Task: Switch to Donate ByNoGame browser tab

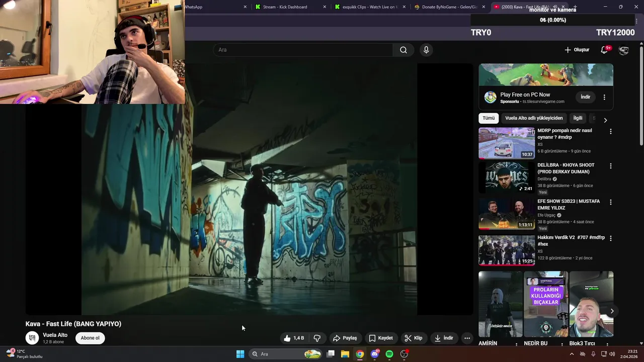Action: click(x=449, y=7)
